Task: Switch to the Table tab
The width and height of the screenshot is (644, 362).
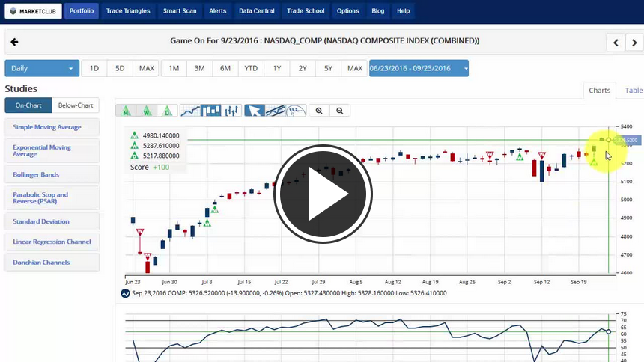Action: (x=634, y=90)
